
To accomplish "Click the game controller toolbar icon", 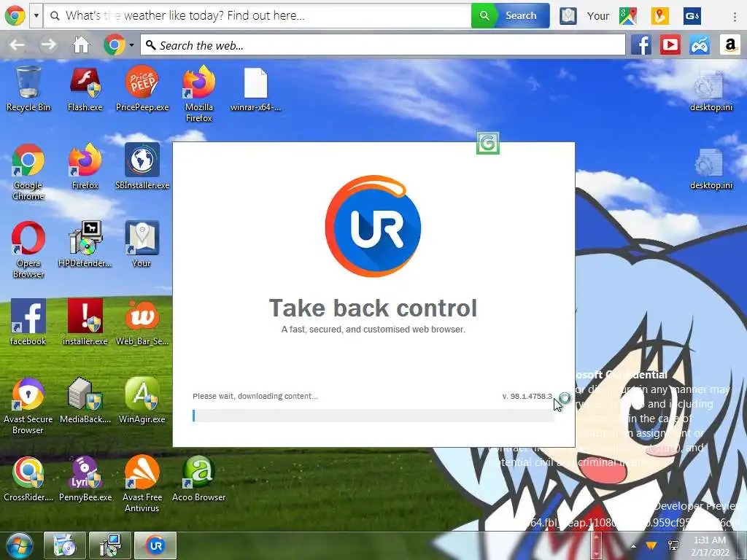I will (700, 45).
